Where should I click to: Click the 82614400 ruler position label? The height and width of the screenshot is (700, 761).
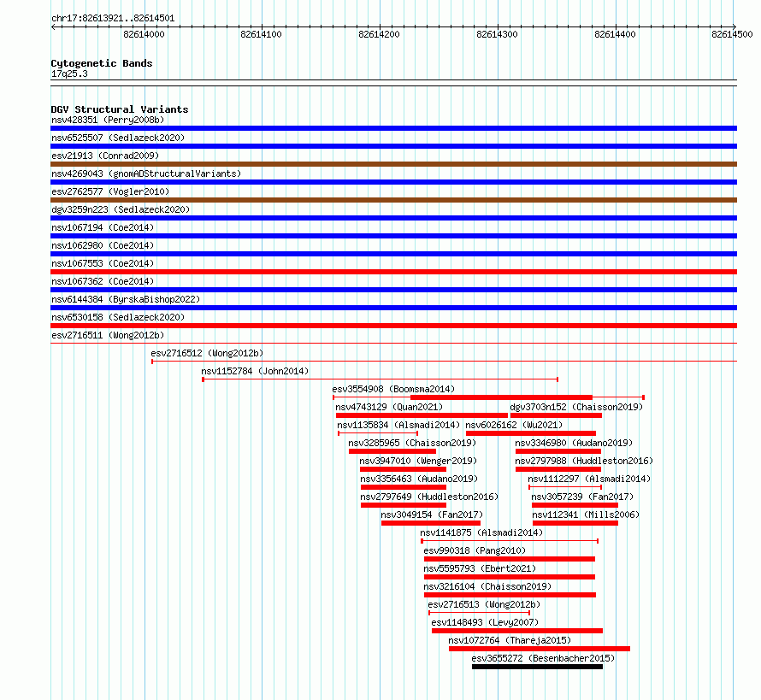pyautogui.click(x=615, y=34)
